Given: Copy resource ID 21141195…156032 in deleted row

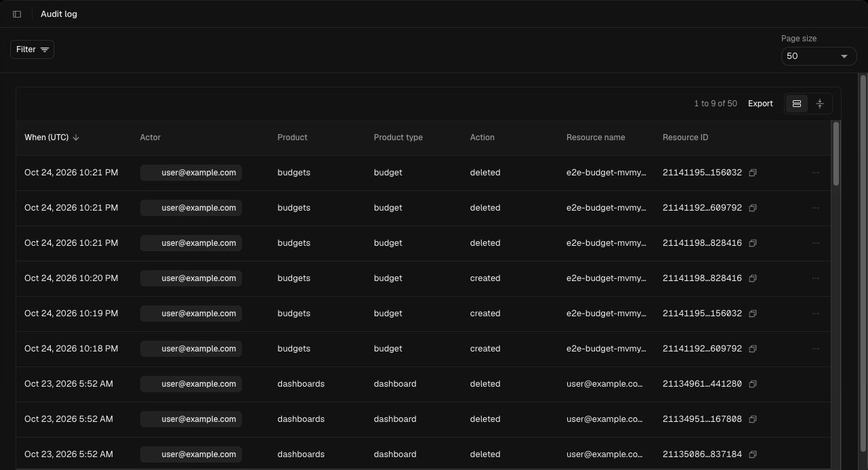Looking at the screenshot, I should click(753, 173).
